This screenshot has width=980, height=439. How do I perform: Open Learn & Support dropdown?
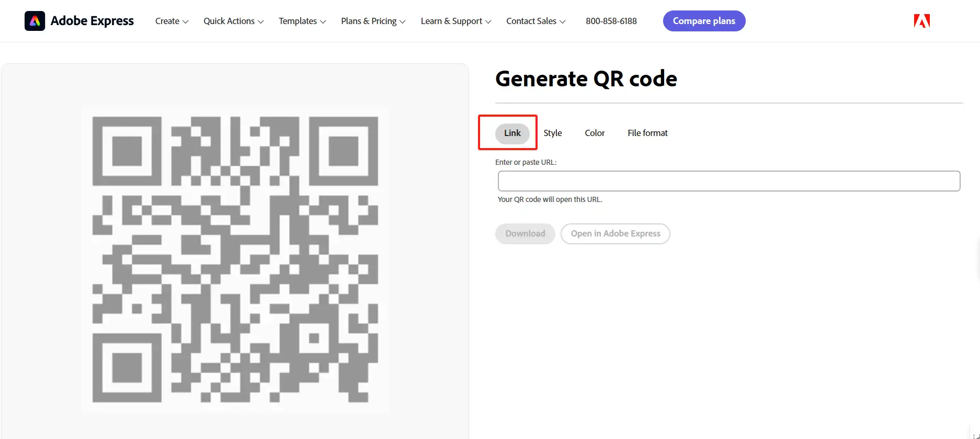click(x=456, y=21)
